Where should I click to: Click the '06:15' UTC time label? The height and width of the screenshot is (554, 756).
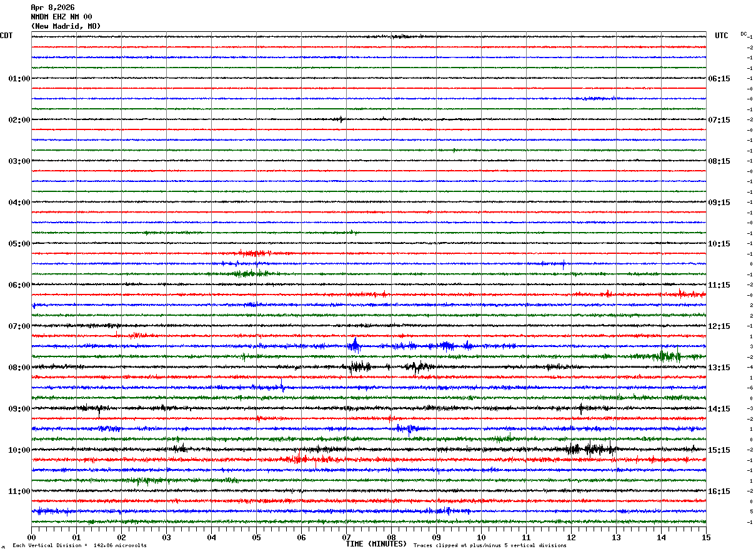[719, 79]
